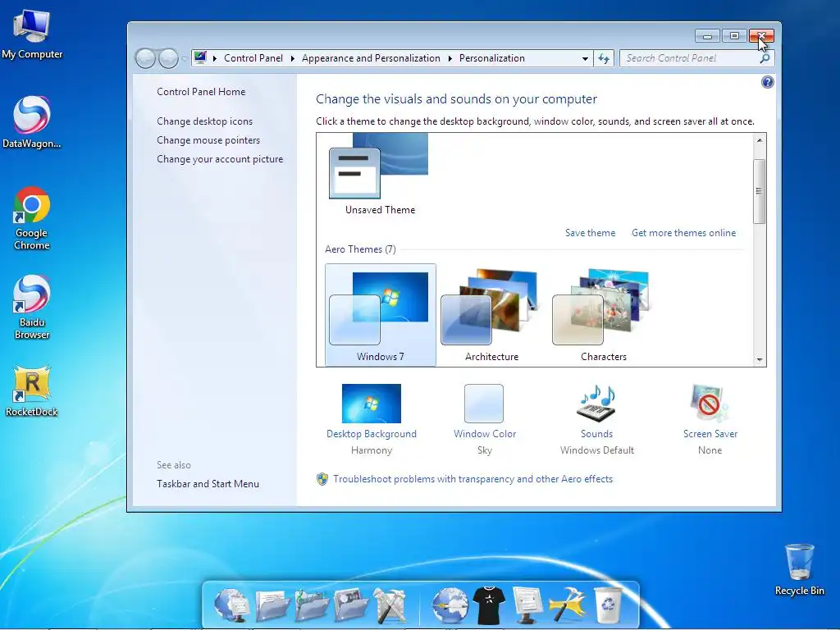Open the documents folder icon in dock
The height and width of the screenshot is (630, 840).
(x=272, y=605)
